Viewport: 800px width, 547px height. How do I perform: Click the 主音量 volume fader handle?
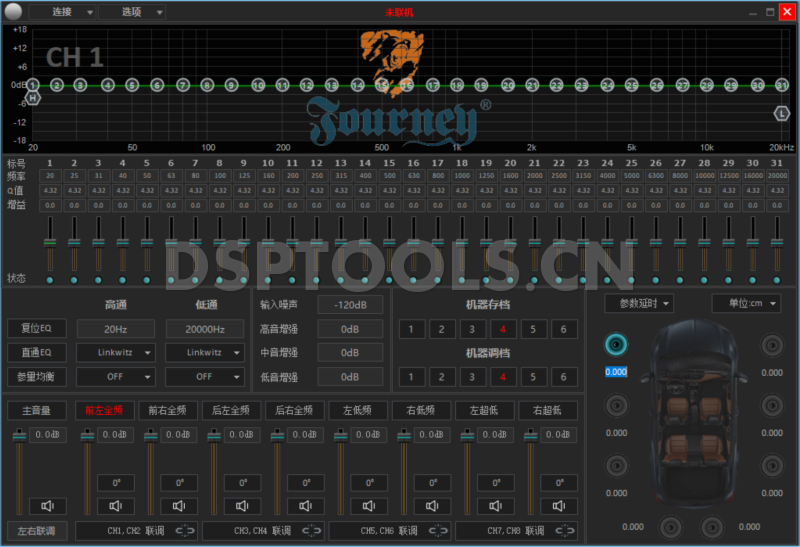(x=20, y=436)
